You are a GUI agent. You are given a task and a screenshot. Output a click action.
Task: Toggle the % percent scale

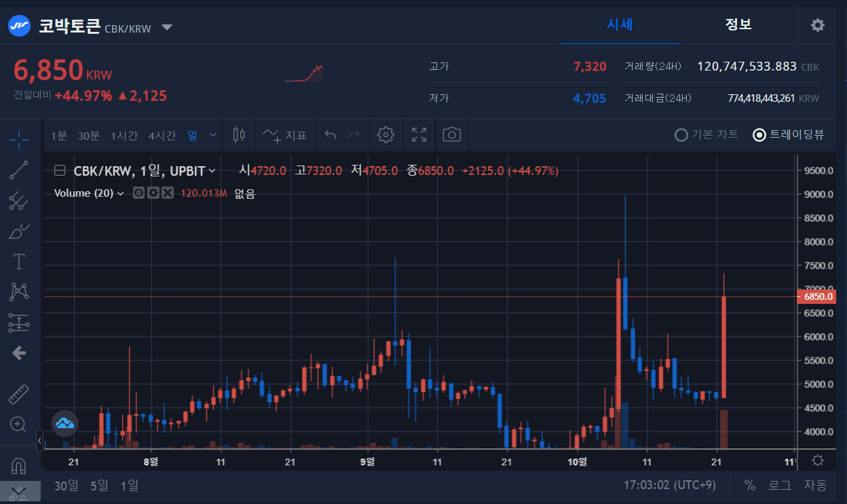click(750, 486)
